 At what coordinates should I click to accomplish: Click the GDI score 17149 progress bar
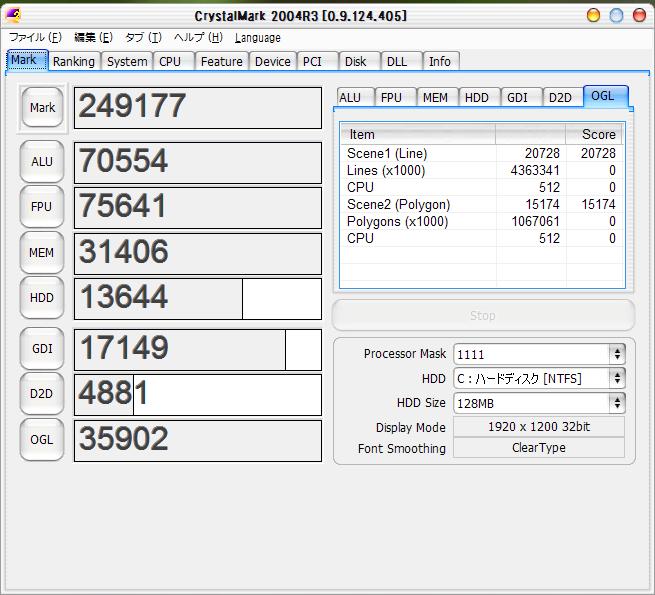(198, 350)
